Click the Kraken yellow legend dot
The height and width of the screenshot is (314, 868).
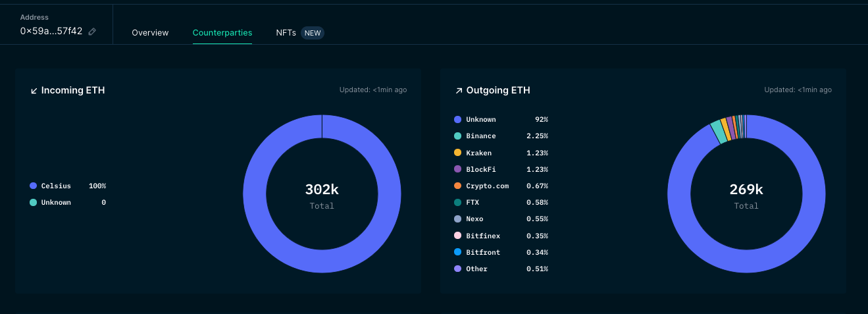(x=458, y=153)
